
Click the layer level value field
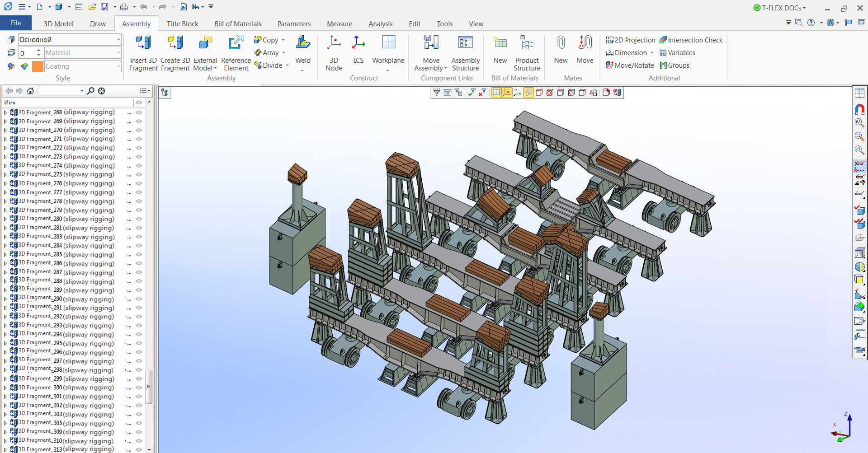(x=26, y=53)
